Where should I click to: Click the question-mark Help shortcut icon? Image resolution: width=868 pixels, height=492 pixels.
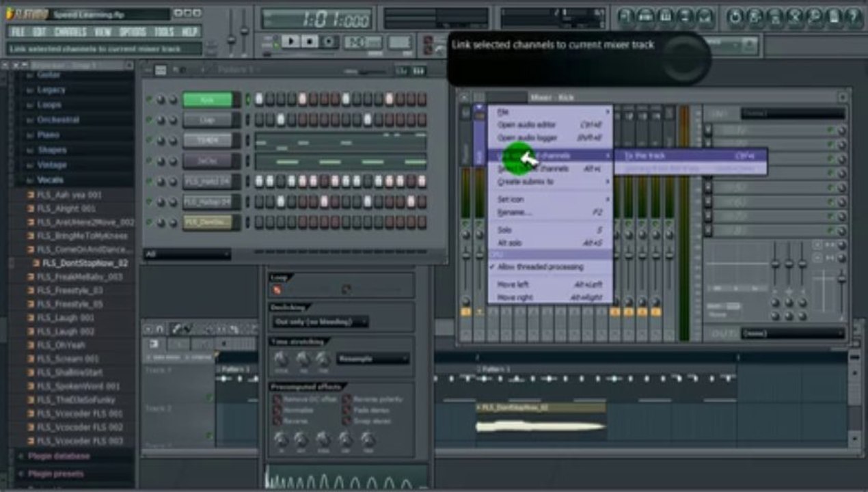click(854, 17)
